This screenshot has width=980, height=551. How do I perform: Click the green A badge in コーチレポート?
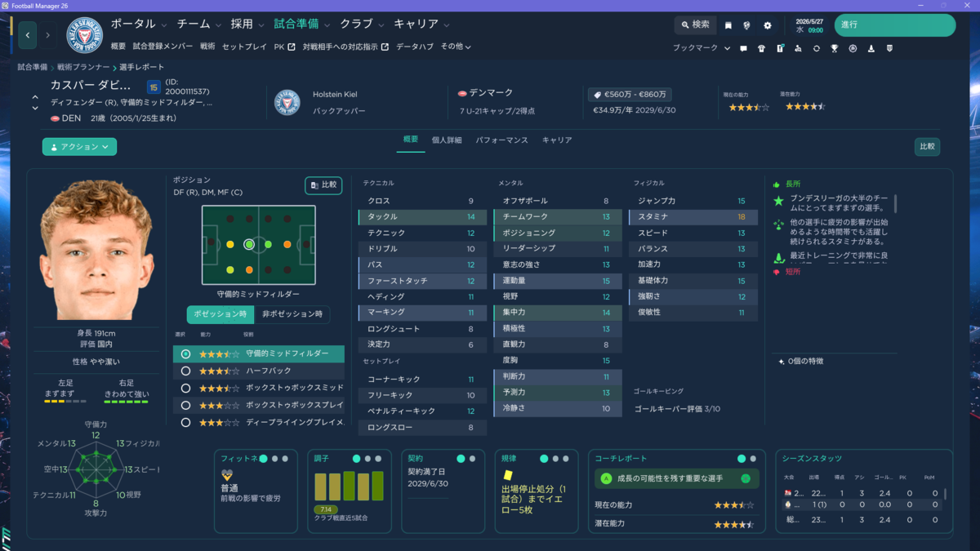pyautogui.click(x=606, y=479)
